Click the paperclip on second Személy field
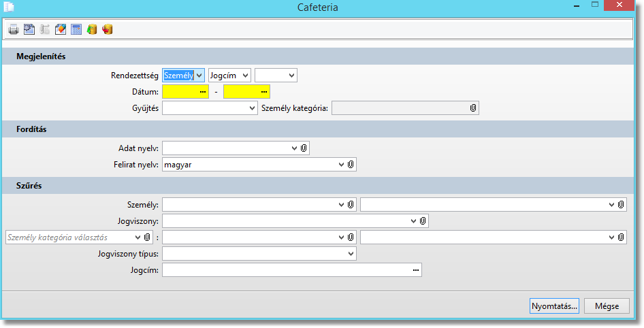Viewport: 644px width, 328px height. 621,204
